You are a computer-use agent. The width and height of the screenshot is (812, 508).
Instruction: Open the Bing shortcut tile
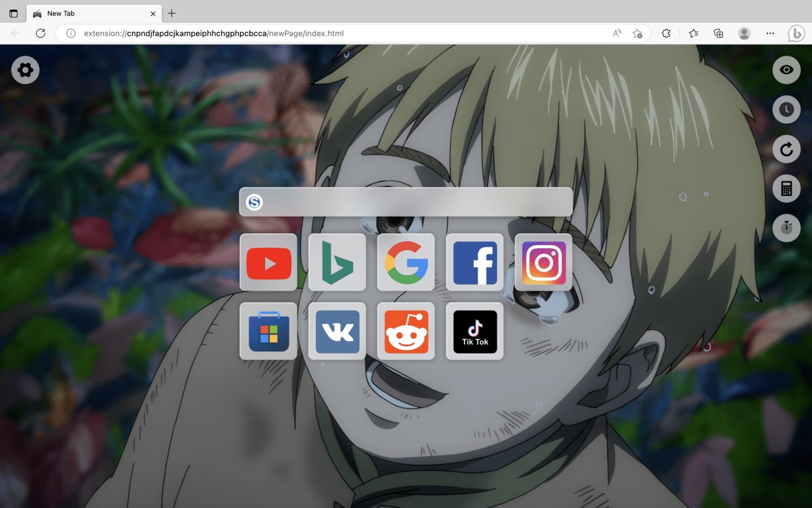[337, 262]
